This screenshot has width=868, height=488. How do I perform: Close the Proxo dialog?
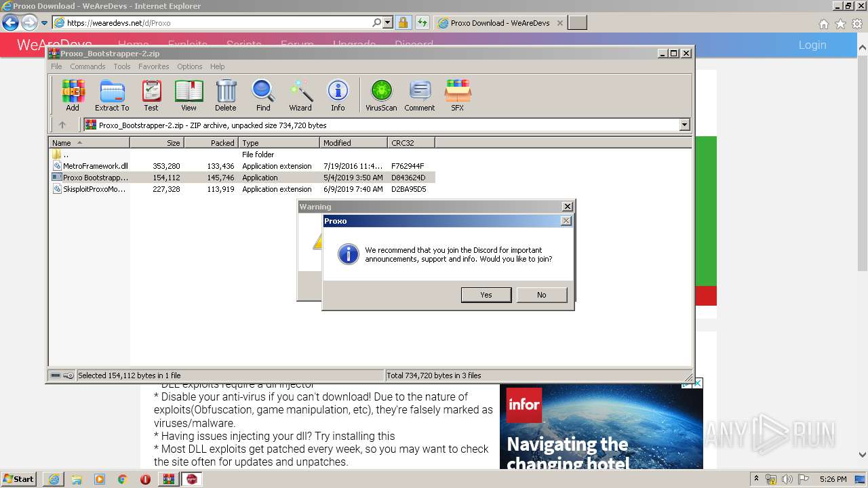566,221
